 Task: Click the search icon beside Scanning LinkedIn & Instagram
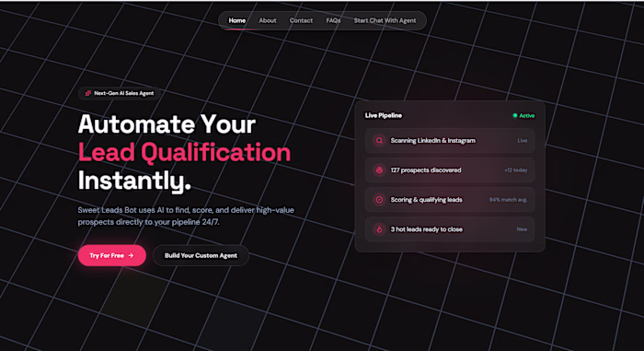pyautogui.click(x=379, y=140)
